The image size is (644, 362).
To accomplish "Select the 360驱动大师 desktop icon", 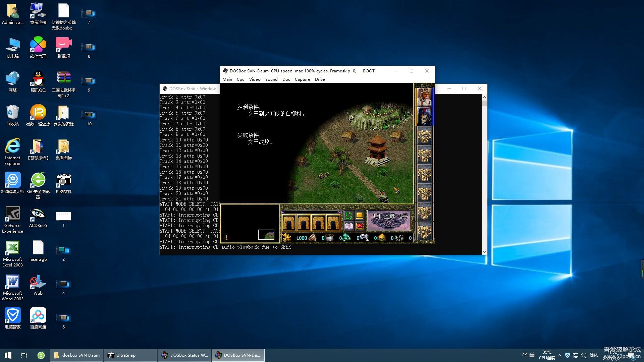I will 12,183.
